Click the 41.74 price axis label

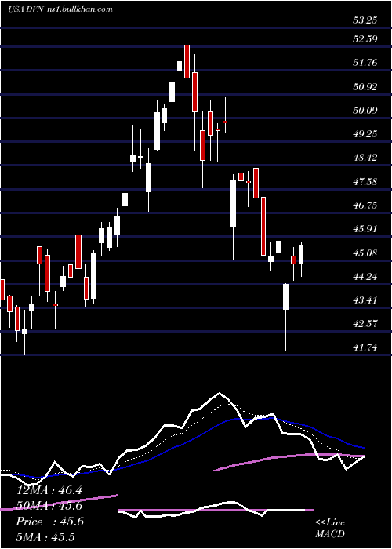365,347
